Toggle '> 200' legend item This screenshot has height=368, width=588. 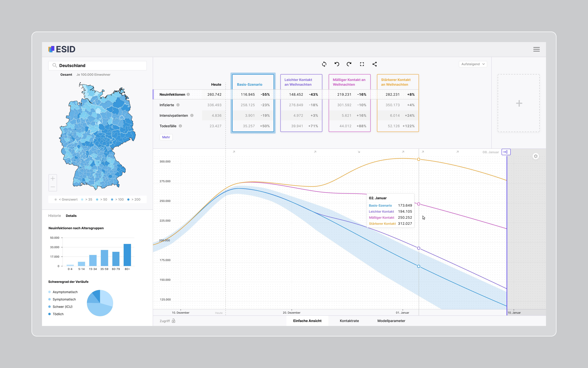(x=134, y=200)
